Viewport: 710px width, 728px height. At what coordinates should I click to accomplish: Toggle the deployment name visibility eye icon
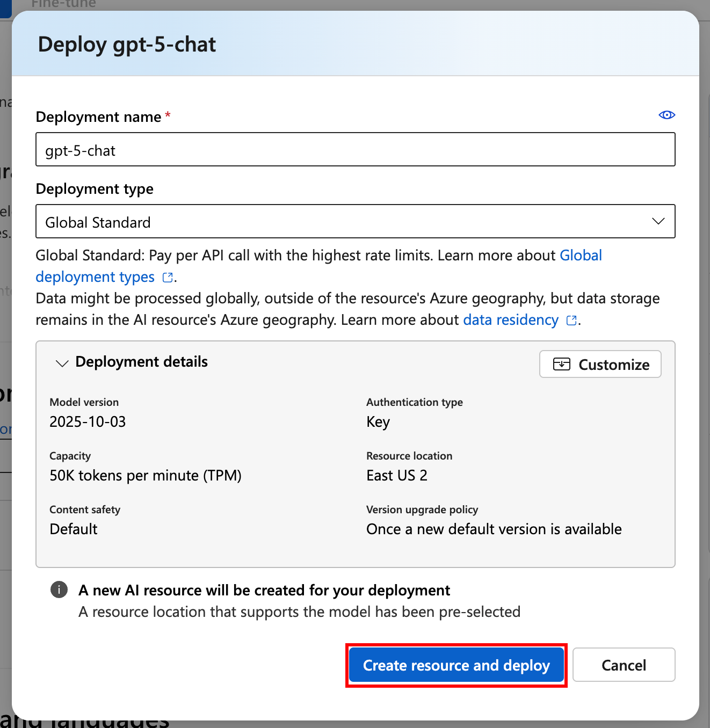[666, 114]
